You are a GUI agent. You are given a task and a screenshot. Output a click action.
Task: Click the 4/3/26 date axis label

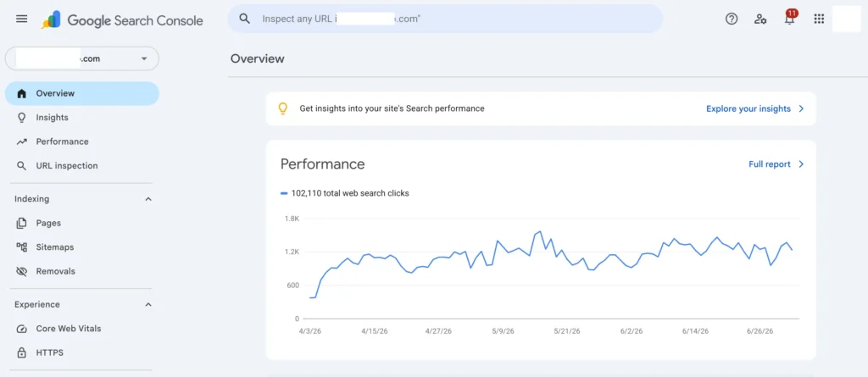pyautogui.click(x=311, y=331)
